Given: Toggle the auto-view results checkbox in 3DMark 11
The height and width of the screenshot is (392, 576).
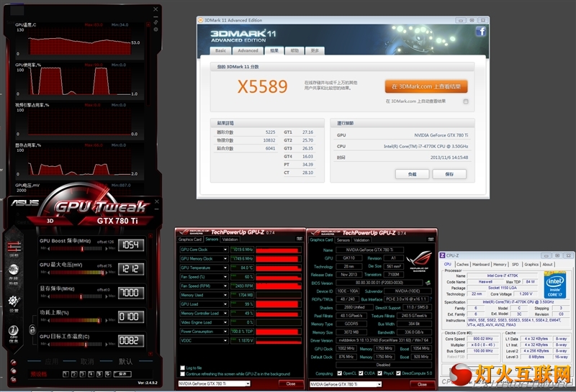Looking at the screenshot, I should pos(466,101).
